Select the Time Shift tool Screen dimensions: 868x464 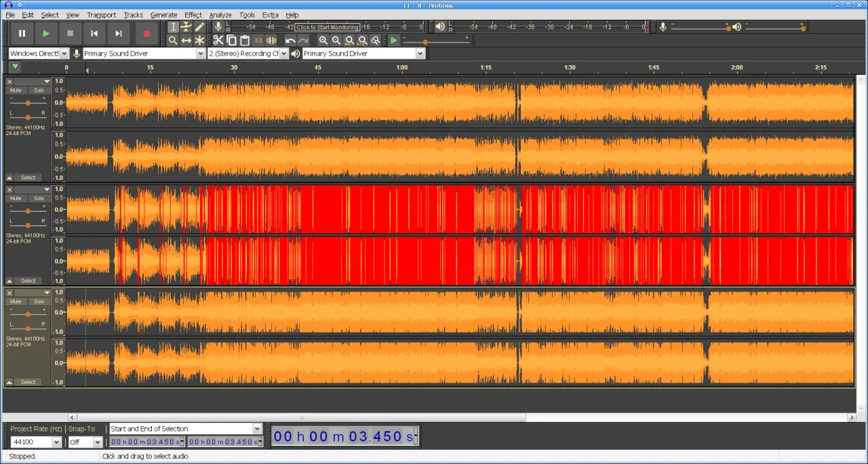(x=186, y=40)
